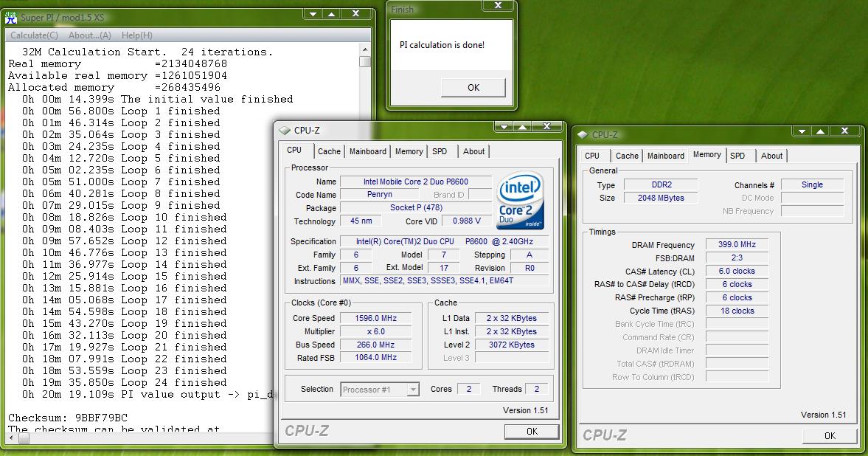Maximize the front CPU-Z window
This screenshot has width=868, height=456.
522,127
